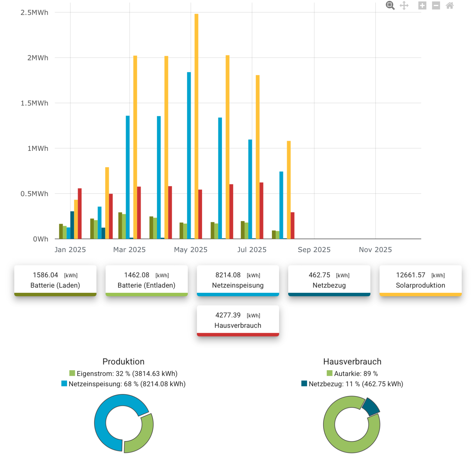Select the dark teal grid bar for January 2025

[72, 225]
